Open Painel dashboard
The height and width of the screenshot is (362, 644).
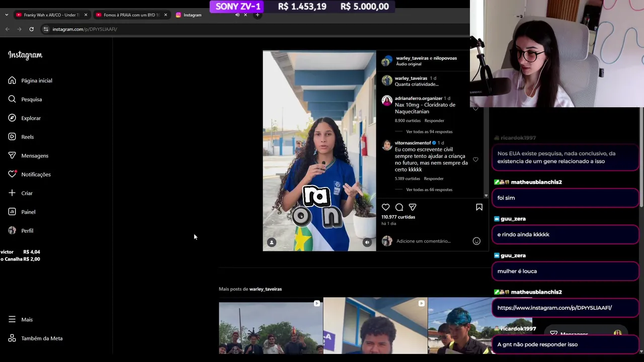28,212
